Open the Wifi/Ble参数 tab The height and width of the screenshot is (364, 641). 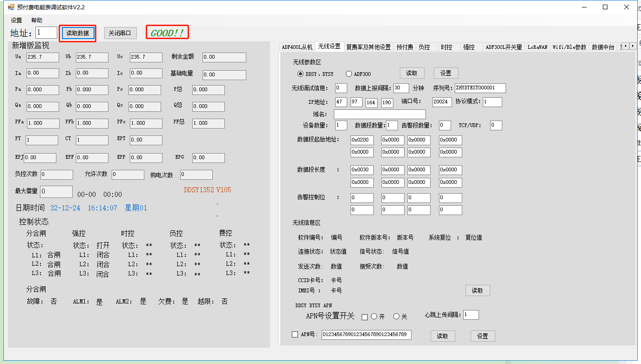(x=569, y=47)
